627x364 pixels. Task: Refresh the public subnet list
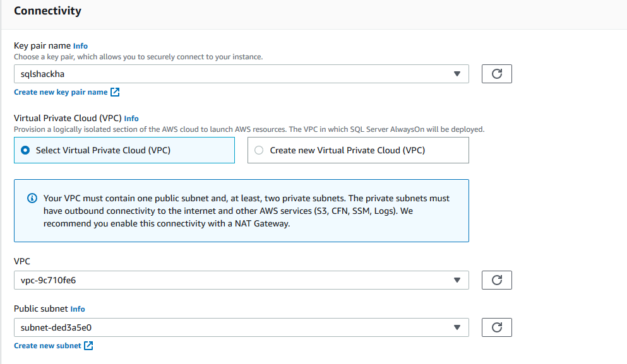click(496, 327)
